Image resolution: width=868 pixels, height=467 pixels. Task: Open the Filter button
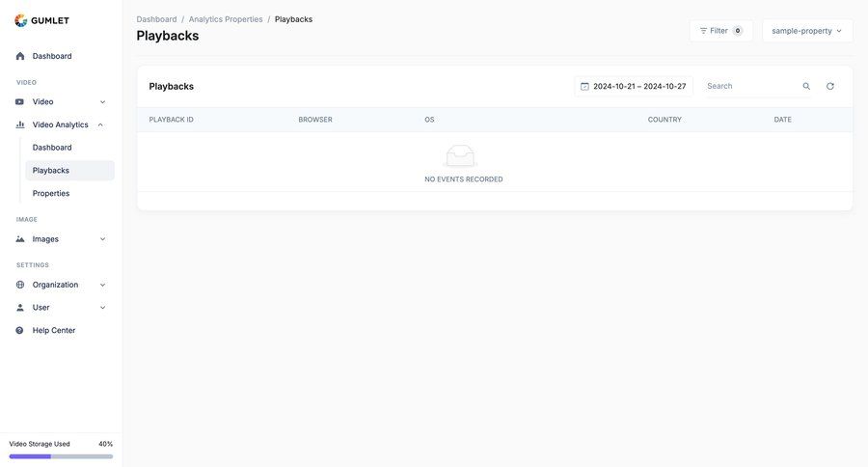click(720, 31)
